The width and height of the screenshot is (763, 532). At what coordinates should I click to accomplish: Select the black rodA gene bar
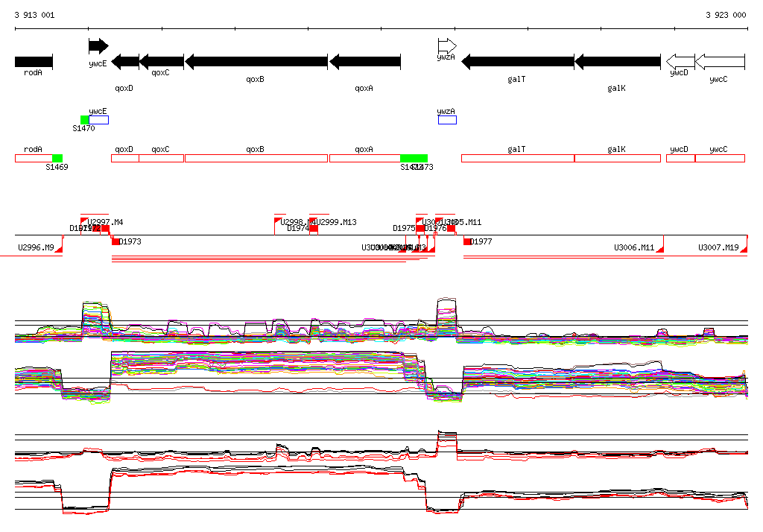tap(34, 62)
